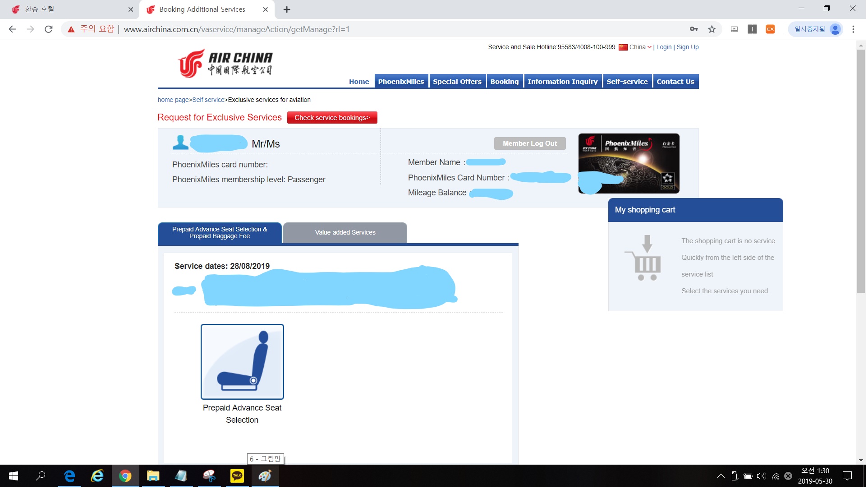Reload the page
The image size is (868, 489).
49,29
